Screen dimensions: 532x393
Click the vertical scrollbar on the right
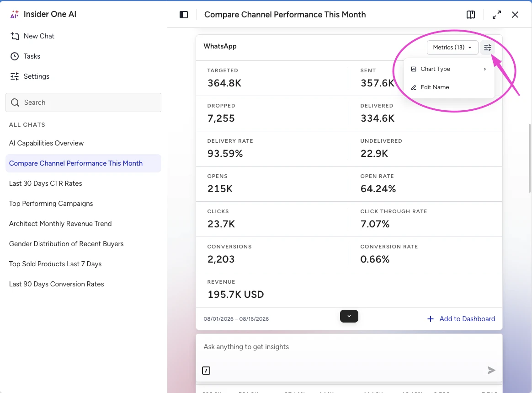point(529,158)
